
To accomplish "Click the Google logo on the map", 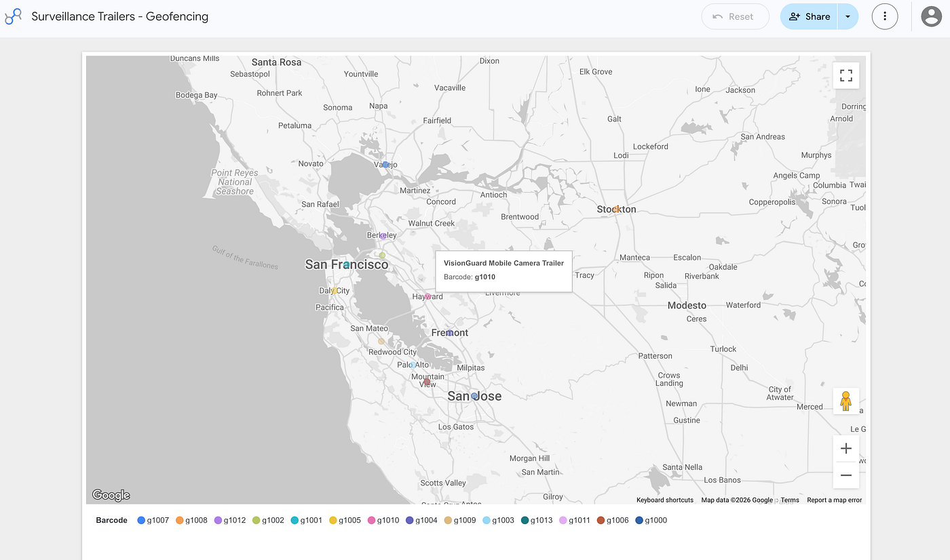I will pyautogui.click(x=111, y=495).
